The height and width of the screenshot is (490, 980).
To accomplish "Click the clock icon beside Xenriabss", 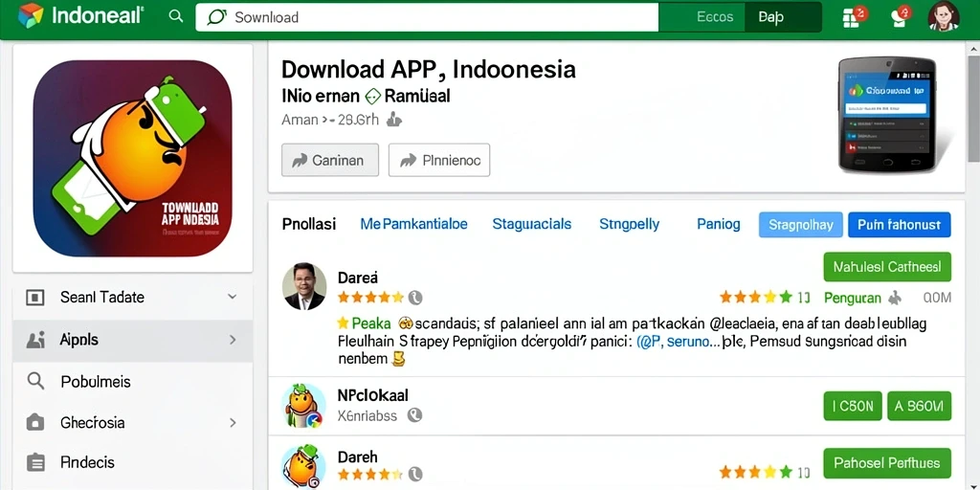I will (x=414, y=415).
